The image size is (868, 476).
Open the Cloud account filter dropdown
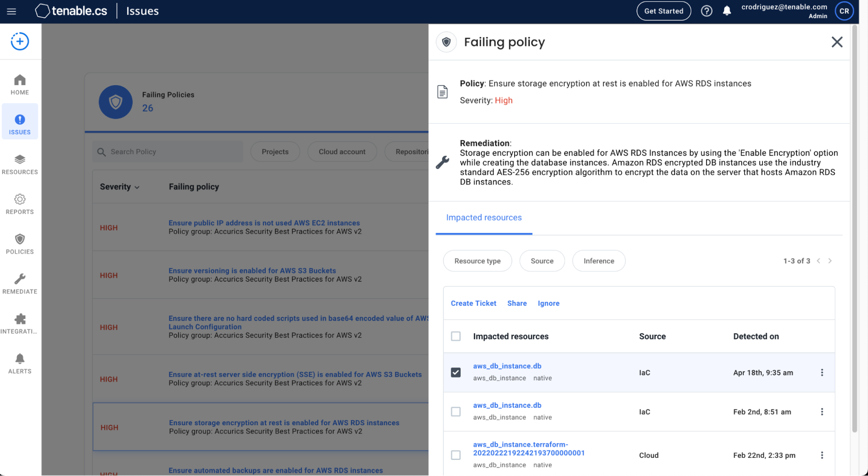[x=342, y=151]
